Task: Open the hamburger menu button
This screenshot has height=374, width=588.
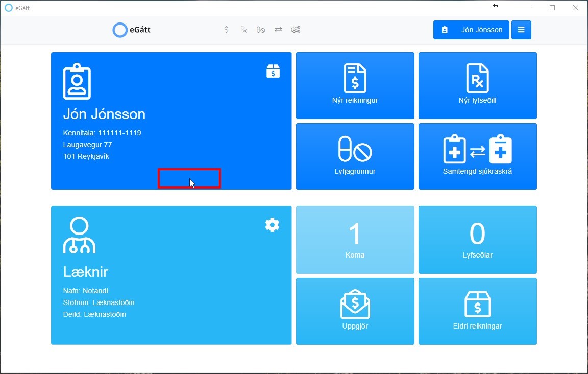Action: 521,30
